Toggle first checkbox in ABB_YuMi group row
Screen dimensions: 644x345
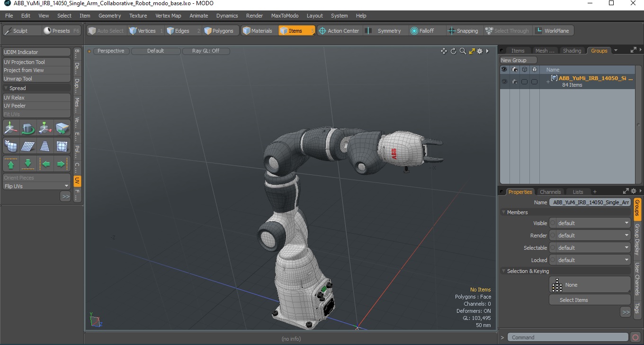pyautogui.click(x=524, y=82)
